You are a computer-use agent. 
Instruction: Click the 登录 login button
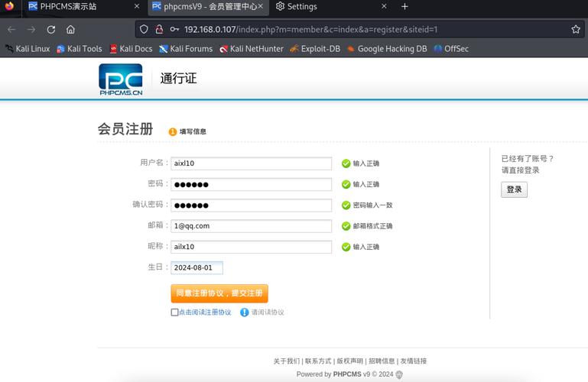coord(514,189)
